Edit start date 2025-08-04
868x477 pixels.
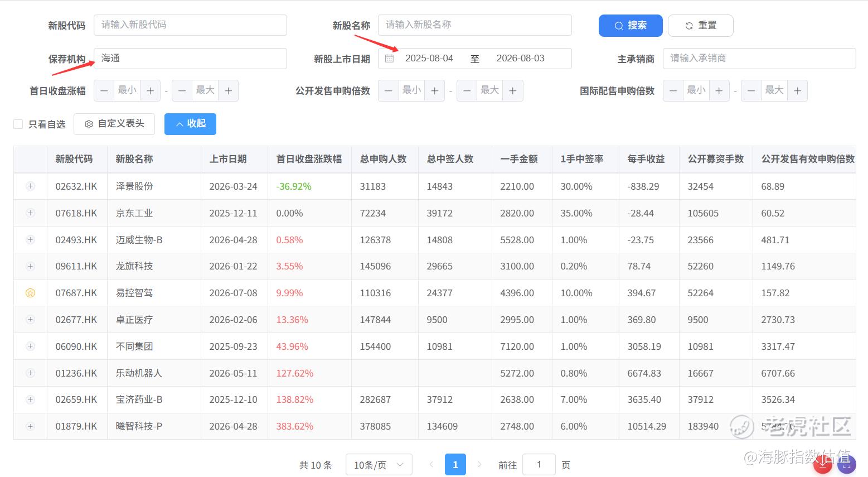429,59
